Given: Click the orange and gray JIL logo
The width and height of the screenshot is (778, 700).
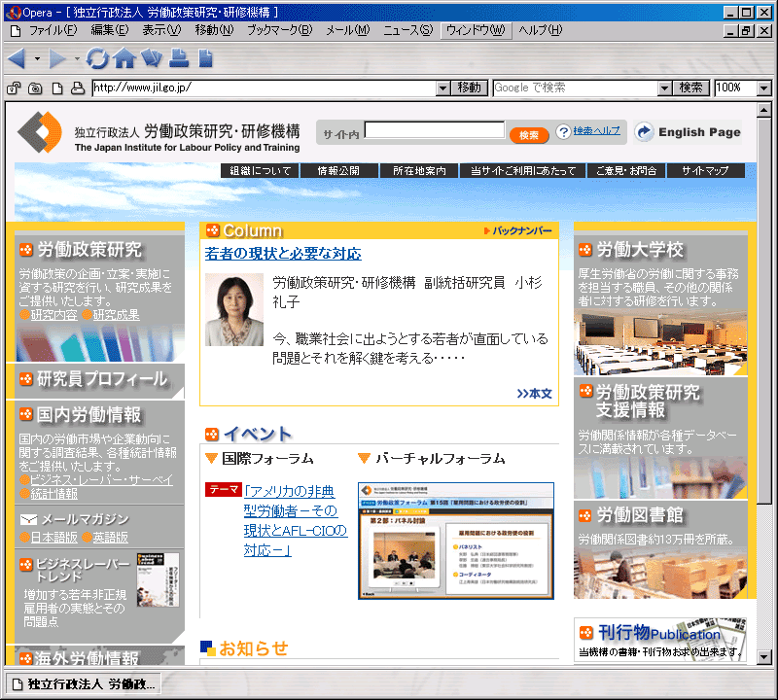Looking at the screenshot, I should tap(40, 132).
